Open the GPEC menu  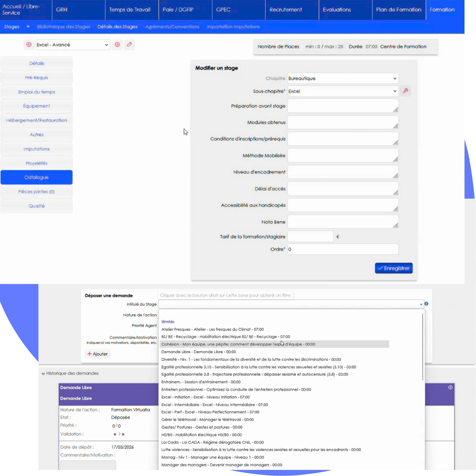239,10
